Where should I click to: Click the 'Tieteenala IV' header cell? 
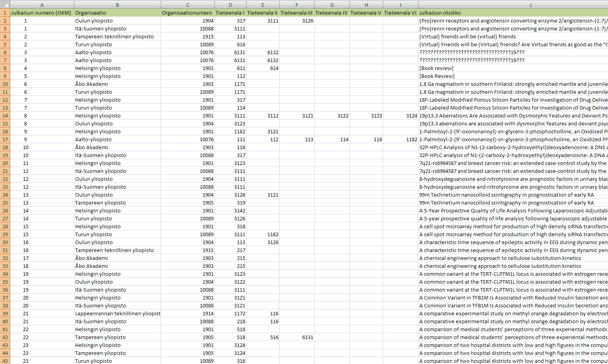332,13
